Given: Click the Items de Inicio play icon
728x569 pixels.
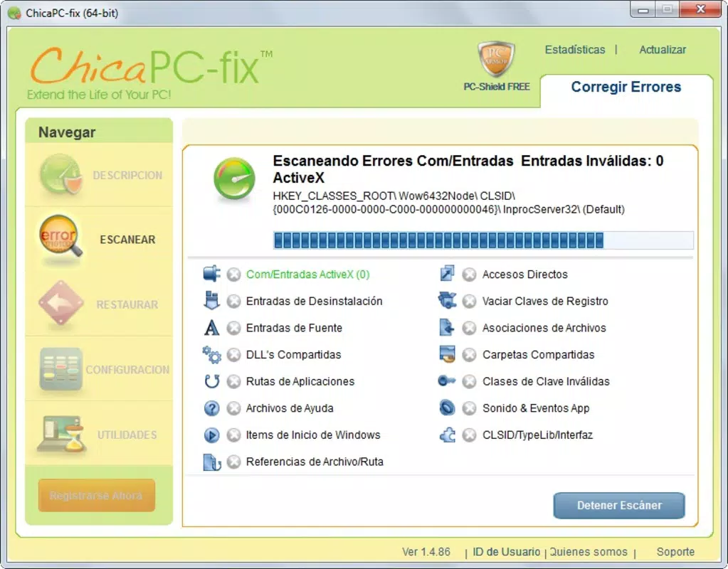Looking at the screenshot, I should [212, 435].
